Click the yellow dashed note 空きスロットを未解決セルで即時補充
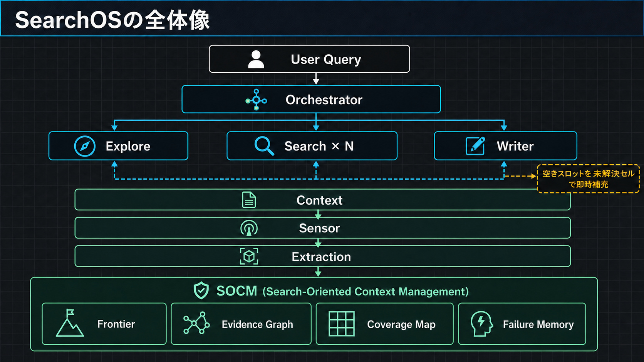Image resolution: width=644 pixels, height=362 pixels. [x=588, y=179]
